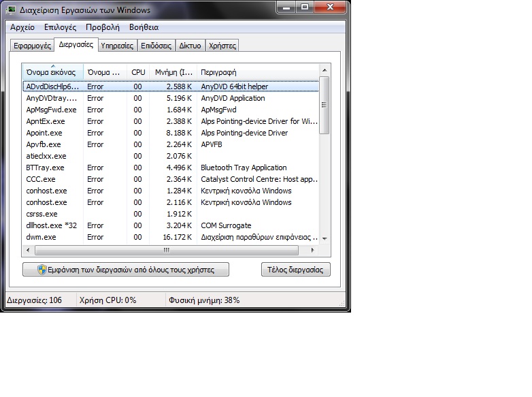Sort by Όνομα εικόνας column header
Screen dimensions: 532x397
pos(52,72)
